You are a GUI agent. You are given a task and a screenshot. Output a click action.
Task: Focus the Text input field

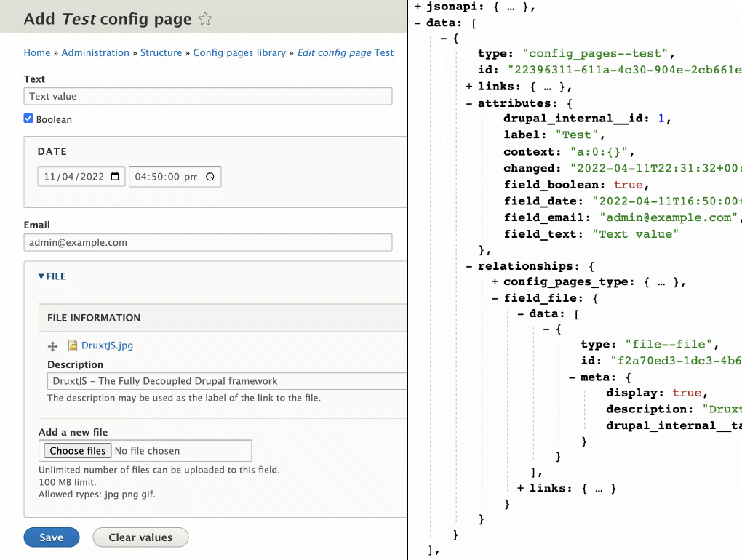click(208, 96)
